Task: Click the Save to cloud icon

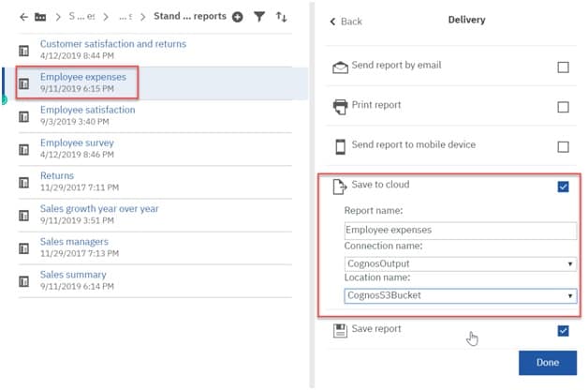Action: tap(341, 187)
